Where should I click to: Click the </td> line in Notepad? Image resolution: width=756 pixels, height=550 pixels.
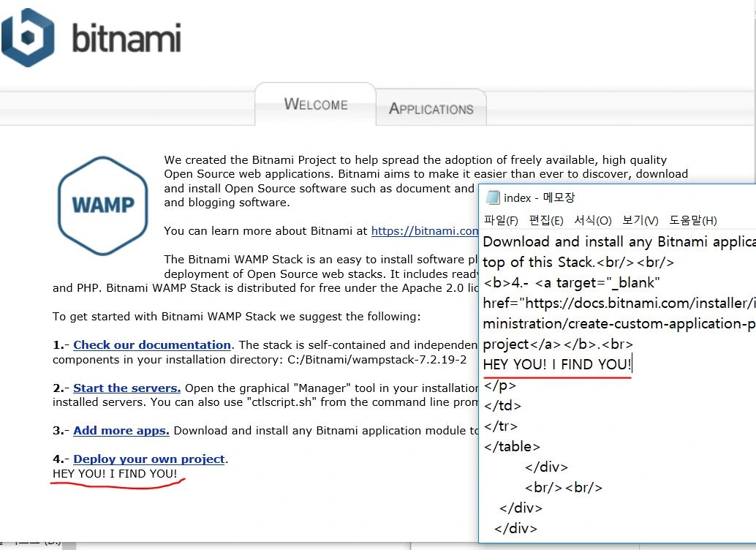(502, 405)
